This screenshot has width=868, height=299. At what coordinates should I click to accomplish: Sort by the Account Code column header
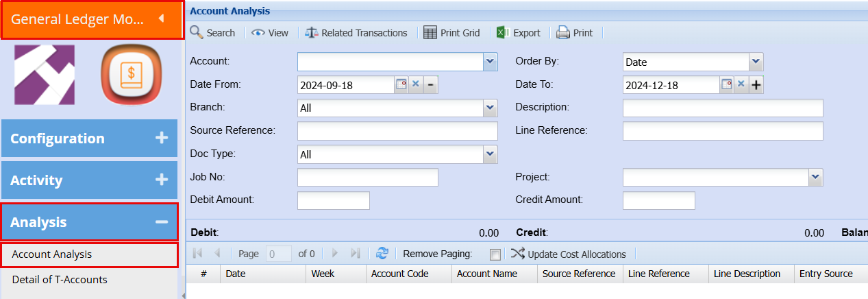point(409,274)
